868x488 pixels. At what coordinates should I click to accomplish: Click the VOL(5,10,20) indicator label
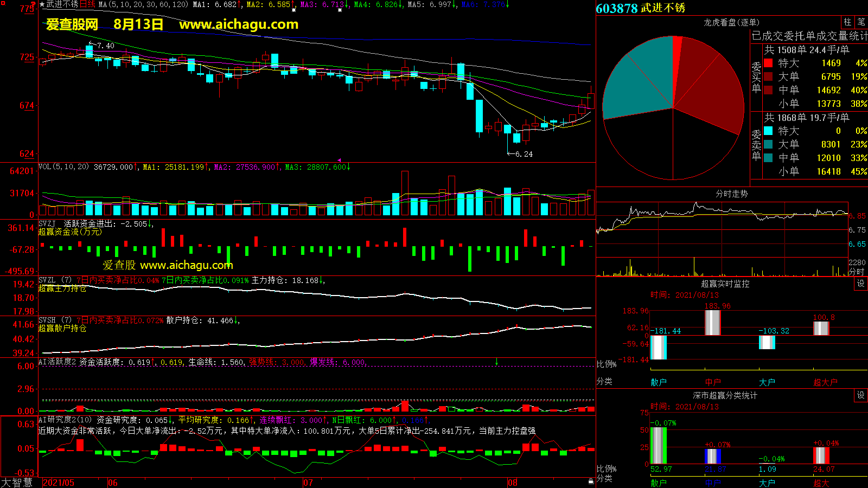pyautogui.click(x=63, y=167)
